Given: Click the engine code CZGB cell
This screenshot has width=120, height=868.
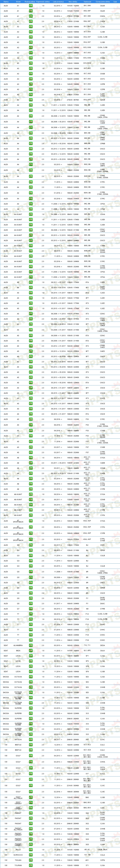Looking at the screenshot, I should (103, 100).
